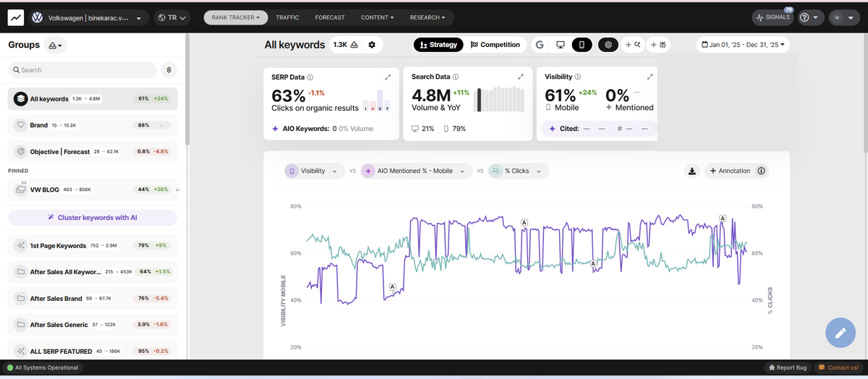The image size is (868, 379).
Task: Click the Cited row in Visibility card
Action: (x=599, y=129)
